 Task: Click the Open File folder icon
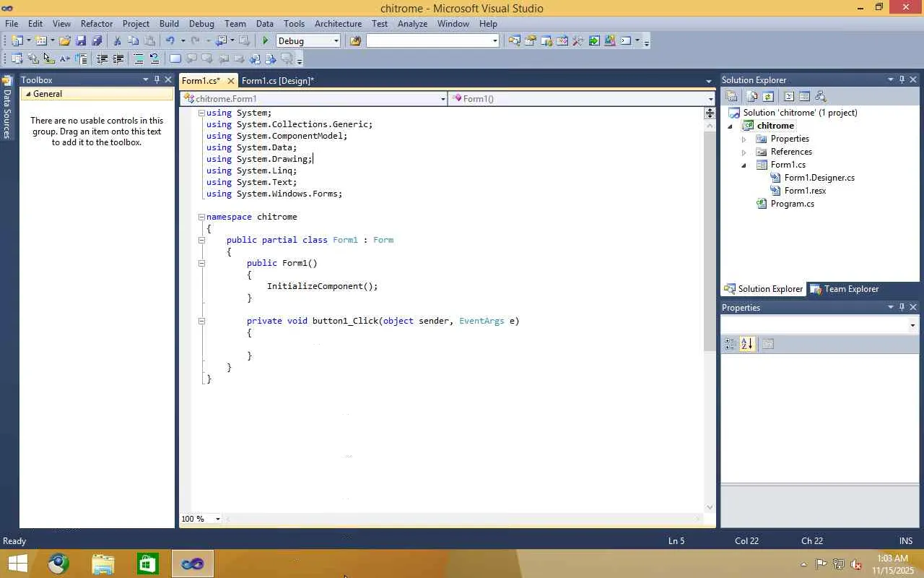[65, 40]
